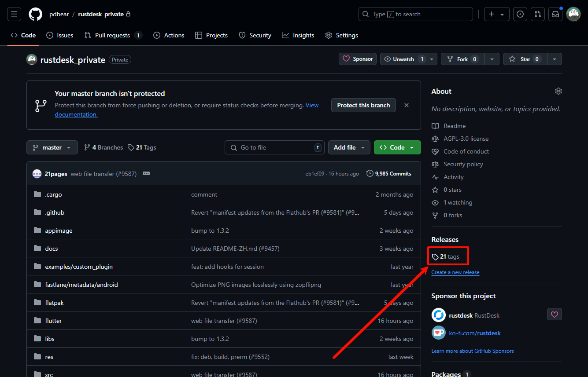
Task: Open fastlane/metadata/android folder
Action: point(81,285)
